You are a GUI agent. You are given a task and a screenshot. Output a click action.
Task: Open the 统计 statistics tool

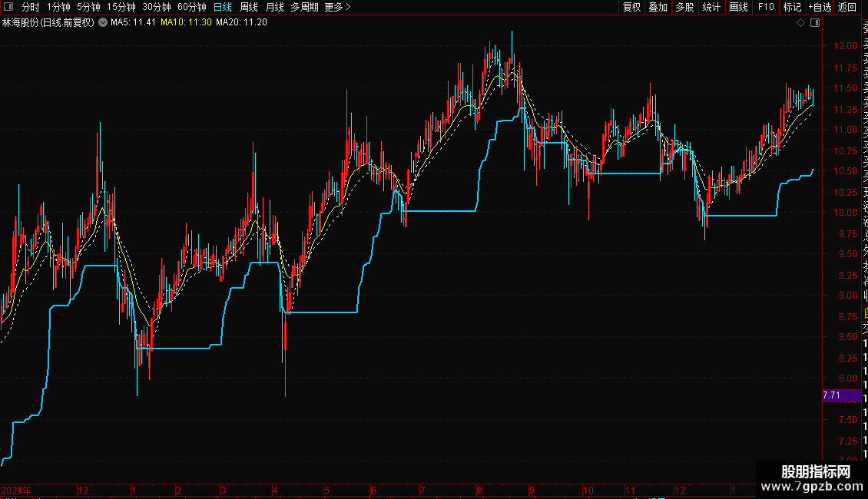pyautogui.click(x=711, y=7)
